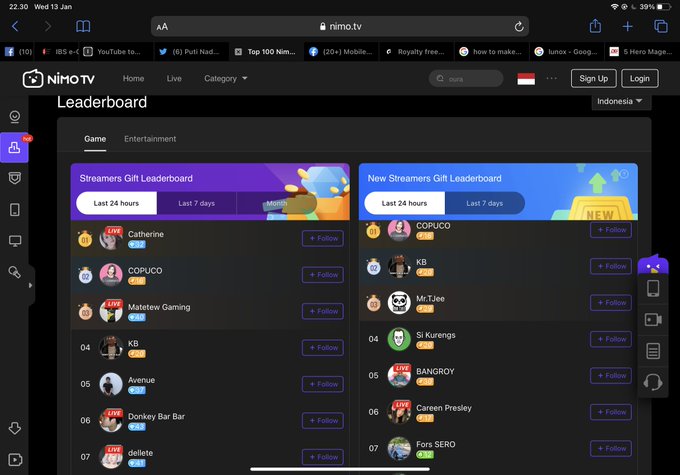This screenshot has width=680, height=475.
Task: Reload the nimo.tv page
Action: click(519, 26)
